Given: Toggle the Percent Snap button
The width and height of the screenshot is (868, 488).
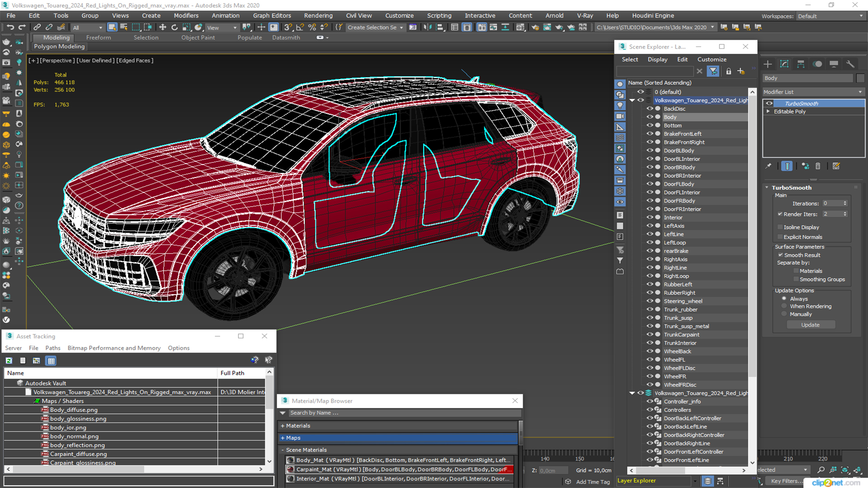Looking at the screenshot, I should [x=312, y=28].
